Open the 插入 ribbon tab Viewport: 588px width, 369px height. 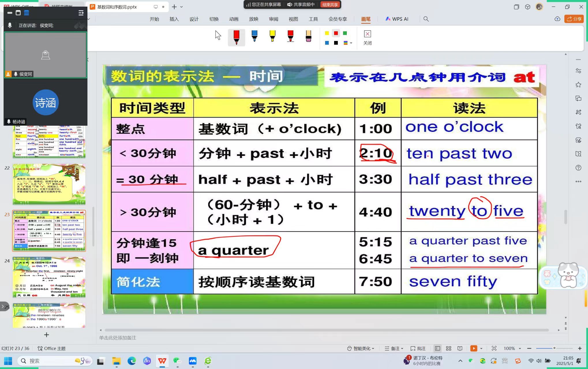(x=174, y=19)
